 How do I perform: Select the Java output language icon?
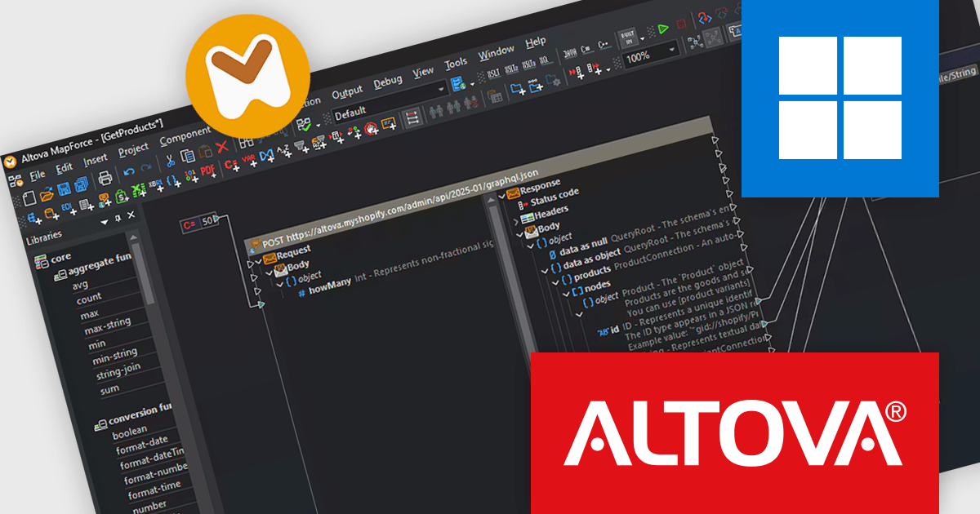(570, 52)
